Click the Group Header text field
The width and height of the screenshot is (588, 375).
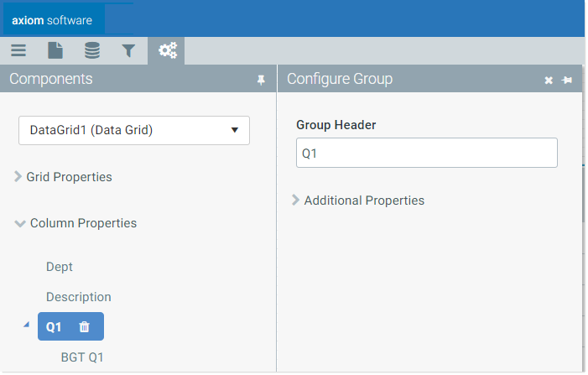(x=427, y=153)
